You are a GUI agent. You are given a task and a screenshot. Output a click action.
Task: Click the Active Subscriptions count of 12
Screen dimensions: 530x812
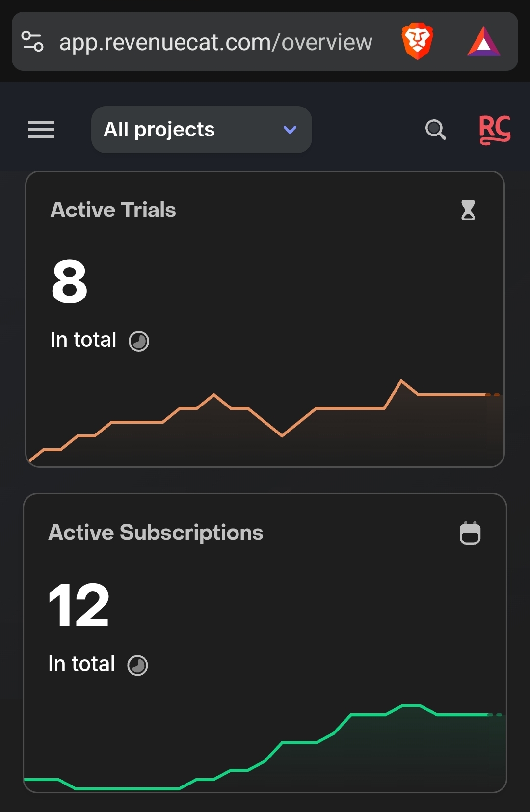point(79,605)
